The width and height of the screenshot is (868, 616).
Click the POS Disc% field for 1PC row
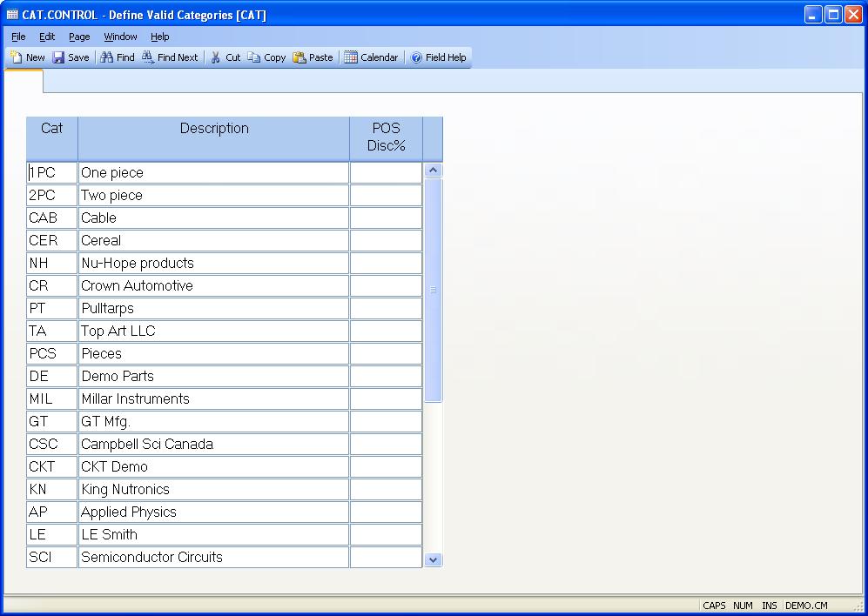[x=386, y=172]
